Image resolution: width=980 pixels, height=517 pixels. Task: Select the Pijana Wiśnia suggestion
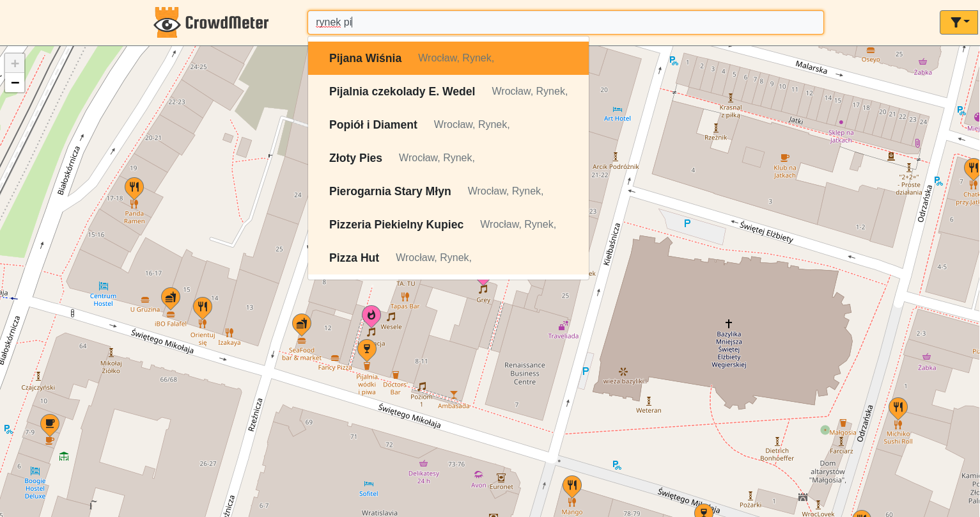click(x=448, y=58)
